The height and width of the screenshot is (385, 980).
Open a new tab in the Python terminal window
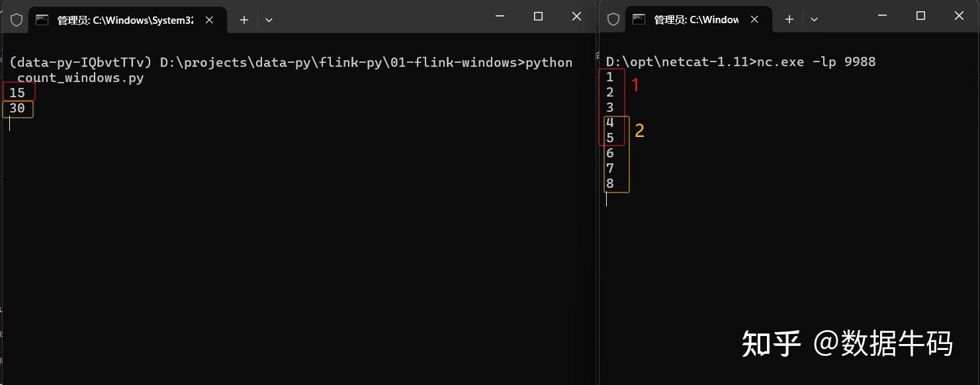point(244,20)
